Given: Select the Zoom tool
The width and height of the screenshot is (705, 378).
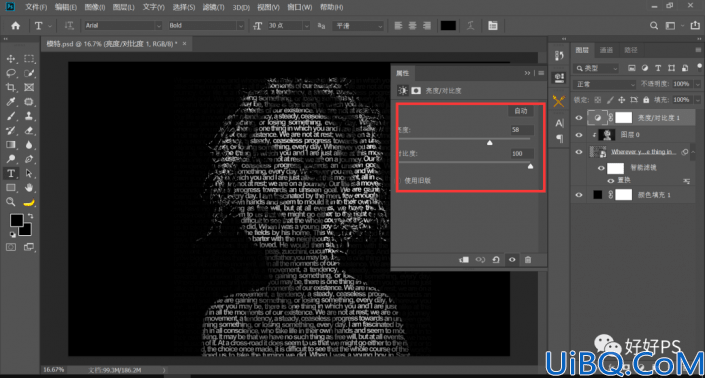Looking at the screenshot, I should tap(11, 202).
